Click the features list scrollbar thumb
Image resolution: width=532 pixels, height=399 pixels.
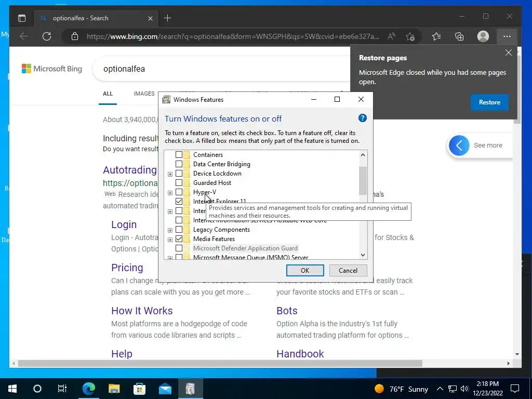[x=363, y=180]
